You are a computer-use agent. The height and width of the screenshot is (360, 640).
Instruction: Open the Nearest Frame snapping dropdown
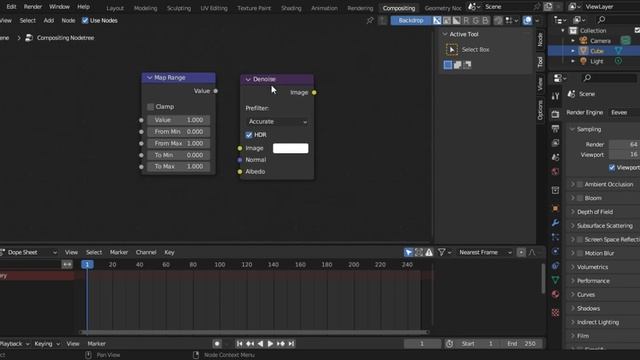(484, 252)
